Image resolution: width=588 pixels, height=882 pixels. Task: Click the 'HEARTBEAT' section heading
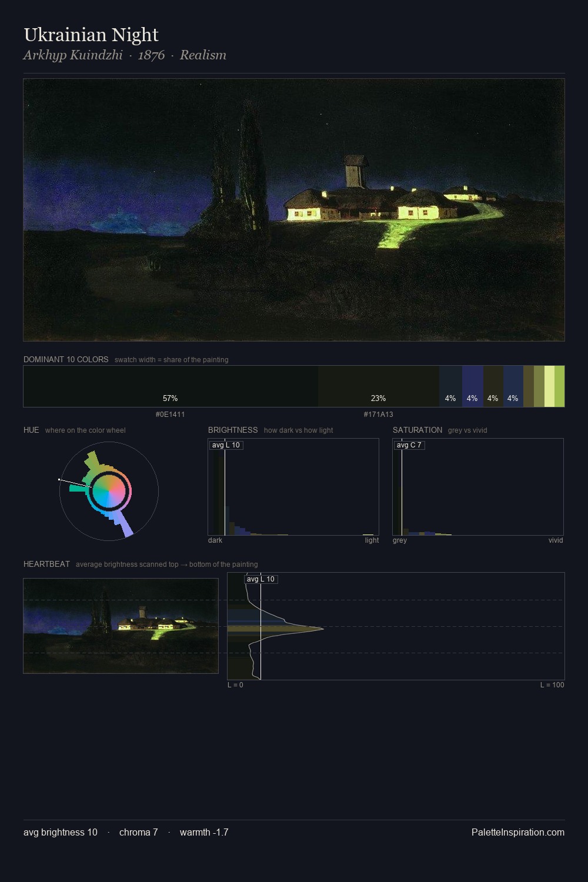tap(46, 564)
